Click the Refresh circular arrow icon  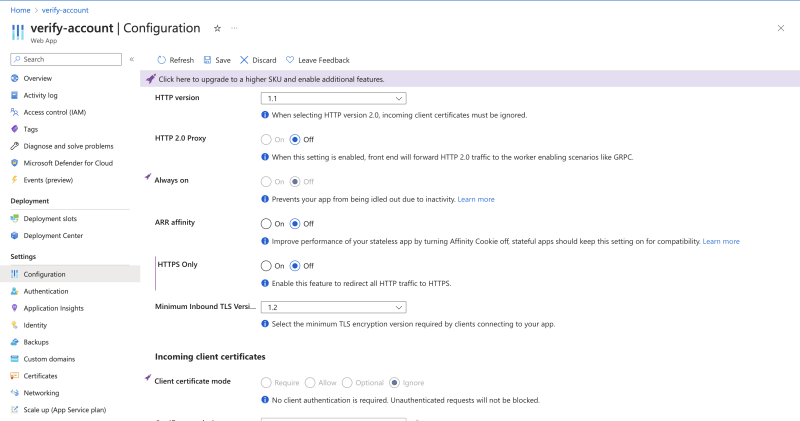click(162, 60)
